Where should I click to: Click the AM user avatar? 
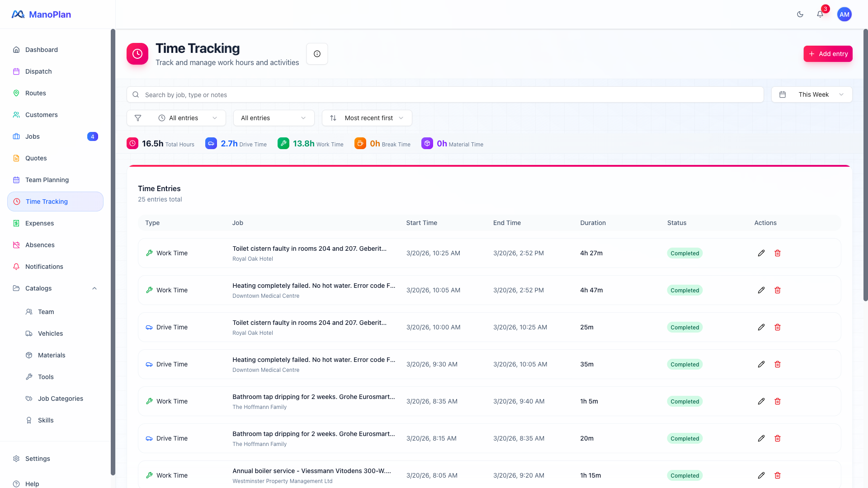click(844, 14)
